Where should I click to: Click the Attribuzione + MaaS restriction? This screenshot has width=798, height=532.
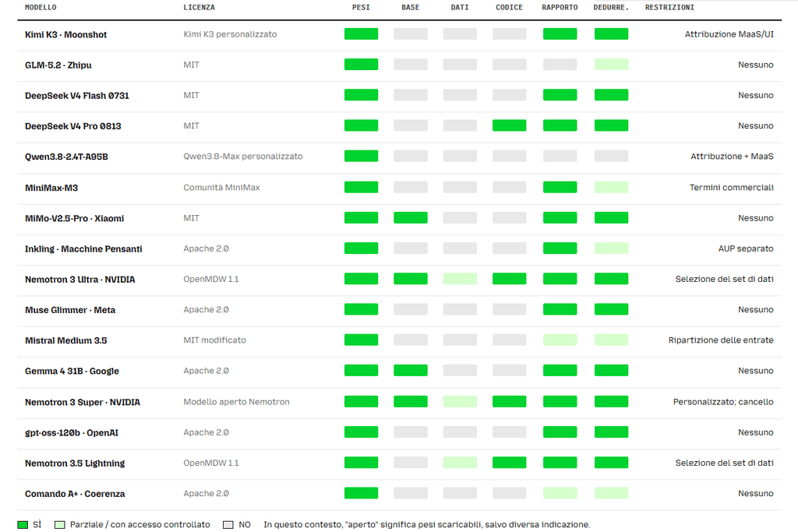(732, 156)
